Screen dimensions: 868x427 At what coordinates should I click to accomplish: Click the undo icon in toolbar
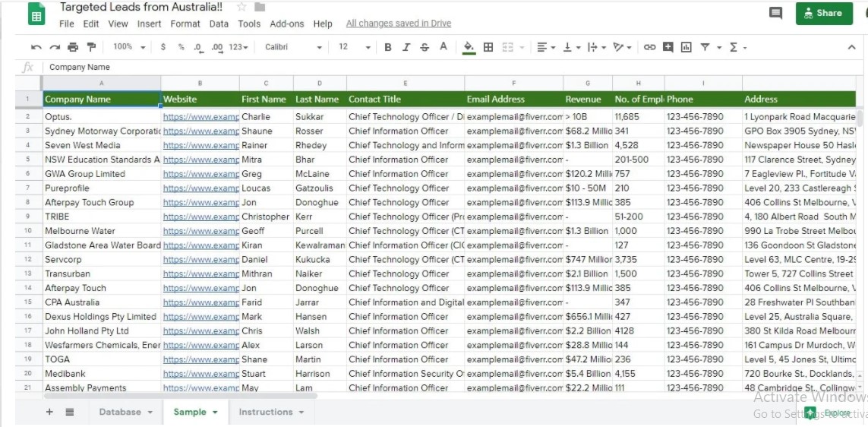point(36,47)
